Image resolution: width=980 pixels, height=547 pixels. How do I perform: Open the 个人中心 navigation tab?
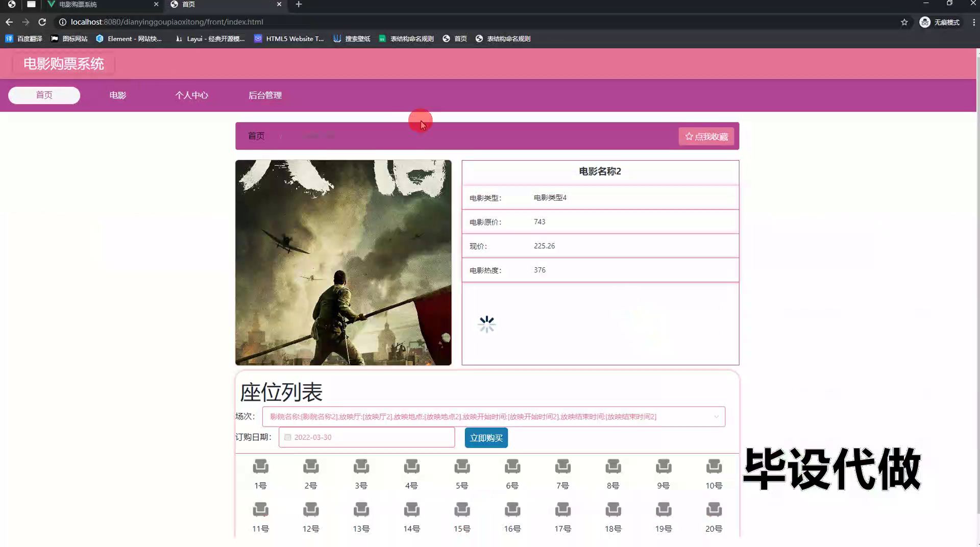click(191, 95)
